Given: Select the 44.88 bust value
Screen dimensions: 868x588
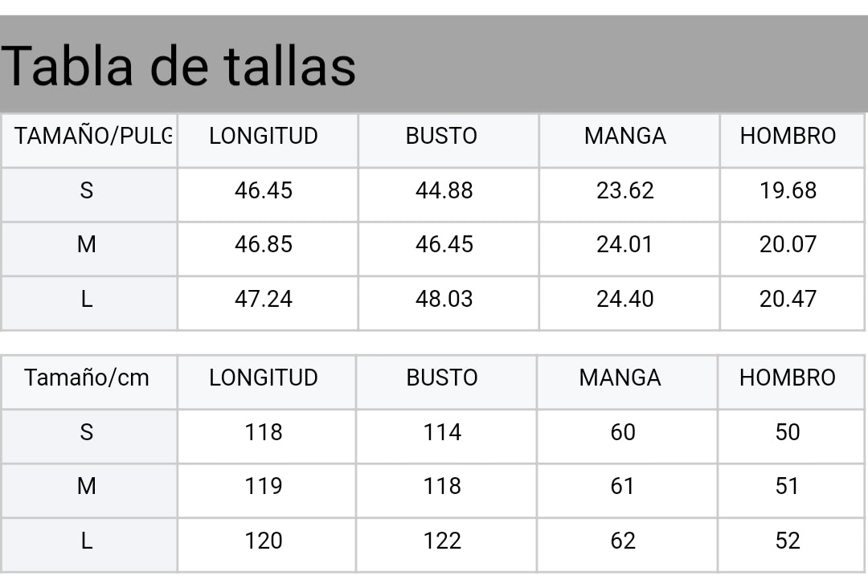Looking at the screenshot, I should [444, 190].
